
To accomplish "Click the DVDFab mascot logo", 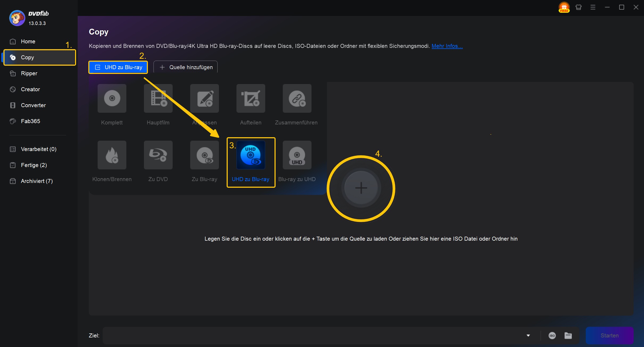I will [x=17, y=18].
